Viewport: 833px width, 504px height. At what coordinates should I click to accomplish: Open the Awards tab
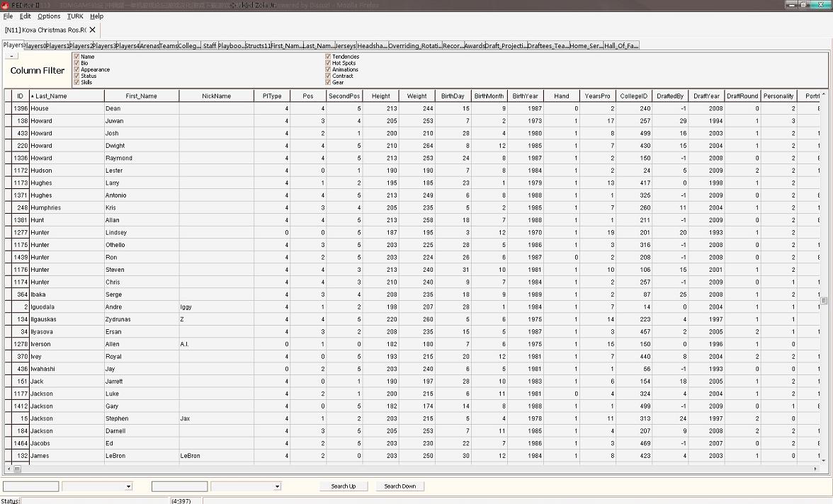click(475, 46)
